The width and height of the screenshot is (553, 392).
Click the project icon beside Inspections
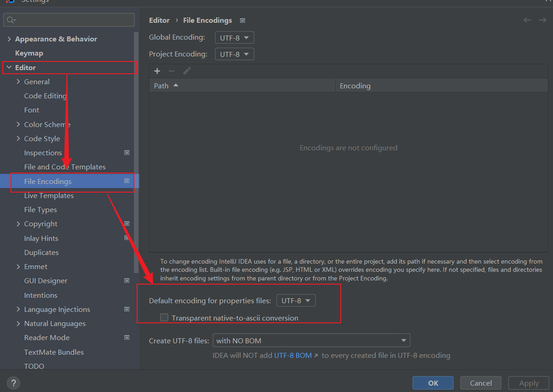pyautogui.click(x=127, y=153)
